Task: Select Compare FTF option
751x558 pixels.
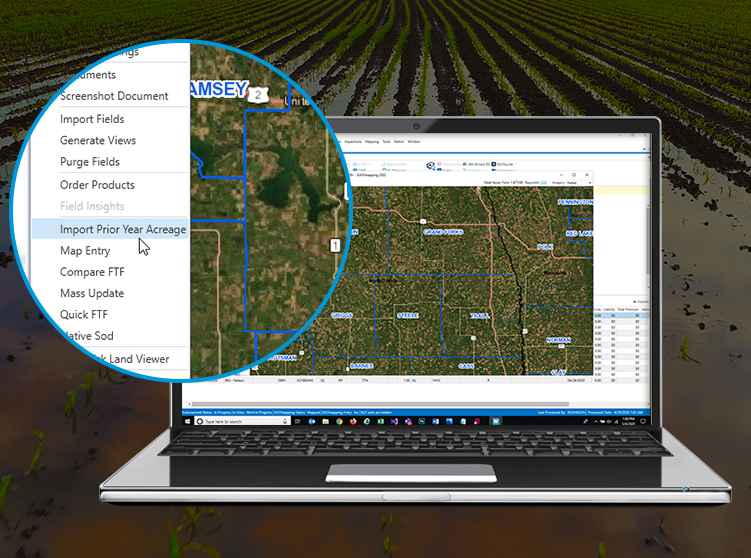Action: coord(93,272)
